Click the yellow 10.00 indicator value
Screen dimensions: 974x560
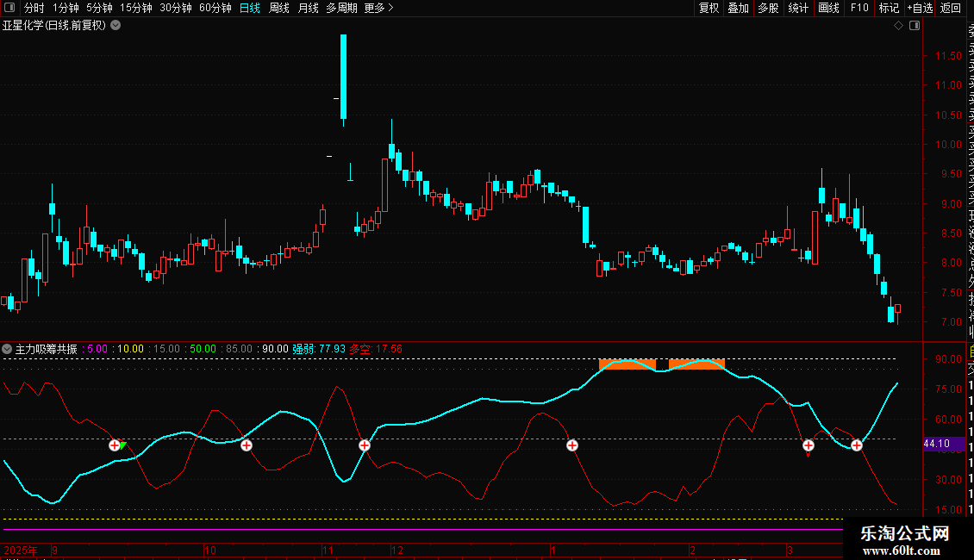coord(130,349)
